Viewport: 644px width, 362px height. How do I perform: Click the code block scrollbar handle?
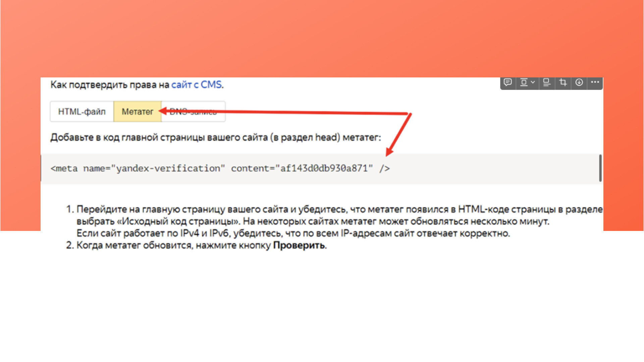pyautogui.click(x=600, y=168)
